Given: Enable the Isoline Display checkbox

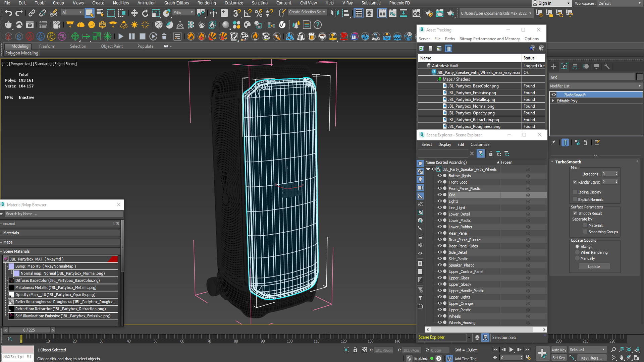Looking at the screenshot, I should click(575, 192).
